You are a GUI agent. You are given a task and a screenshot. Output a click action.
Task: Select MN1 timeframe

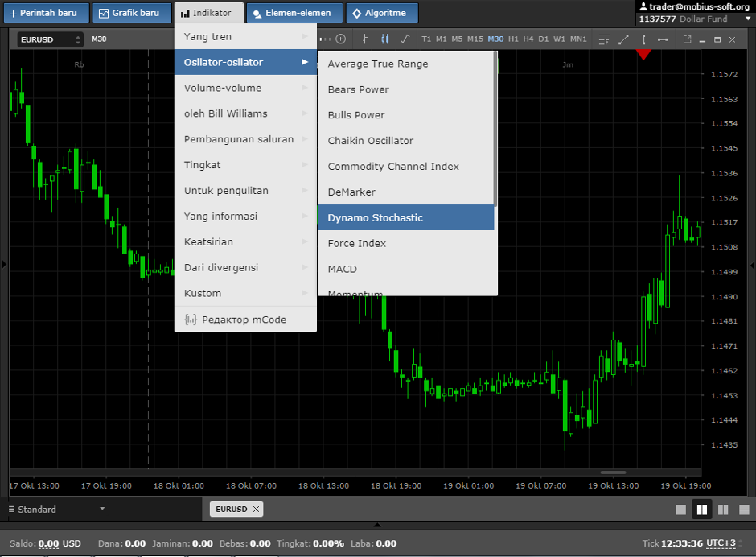click(x=578, y=39)
